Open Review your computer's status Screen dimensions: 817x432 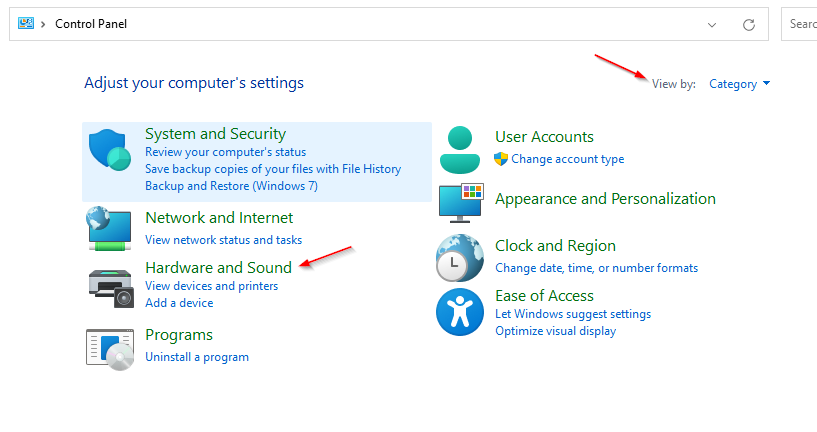point(225,152)
